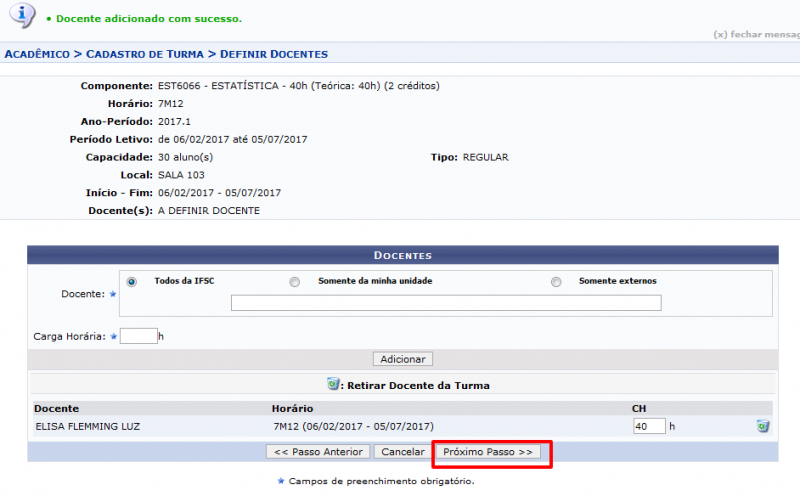Go back with '<< Passo Anterior'
Viewport: 800px width, 496px height.
319,452
